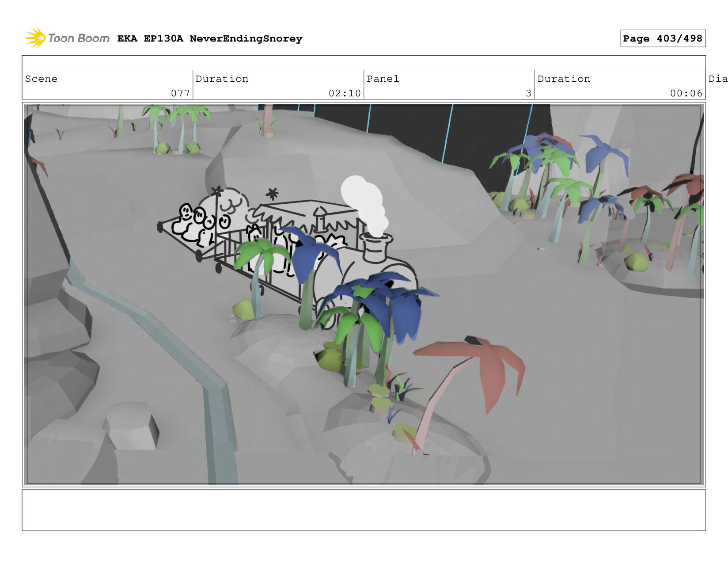Screen dimensions: 728x564
Task: Select the panel duration value 00:06
Action: click(x=686, y=93)
